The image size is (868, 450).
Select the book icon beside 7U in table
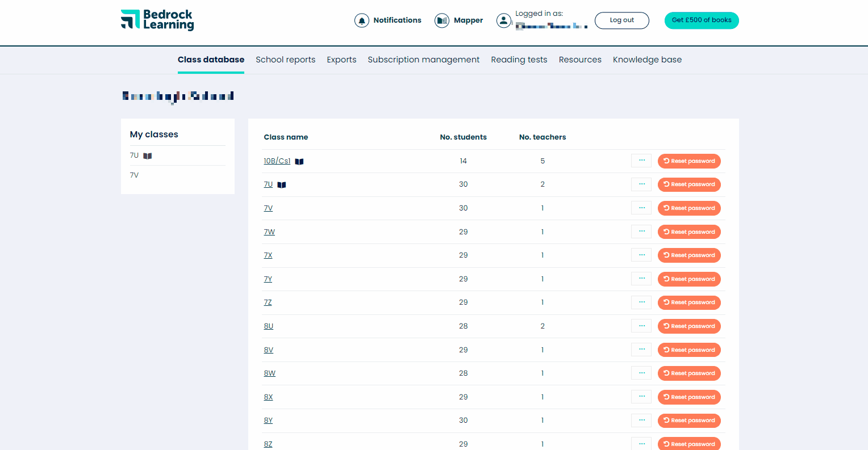(x=282, y=185)
